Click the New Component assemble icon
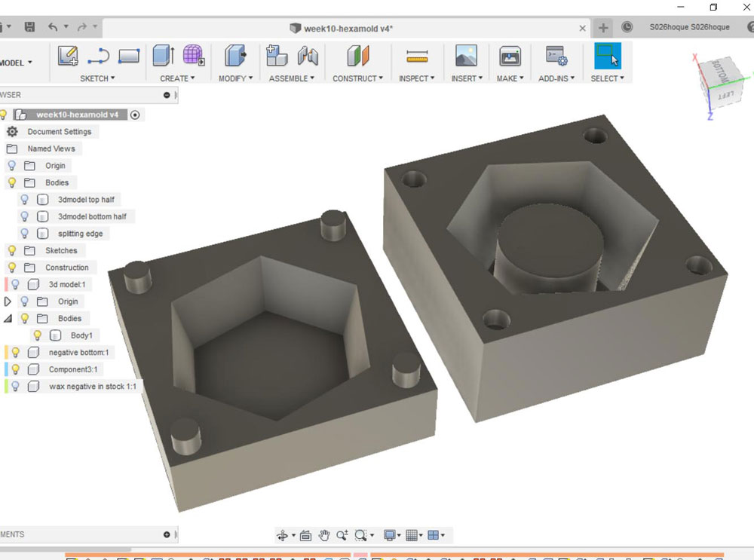Screen dimensions: 754x560 click(x=277, y=55)
